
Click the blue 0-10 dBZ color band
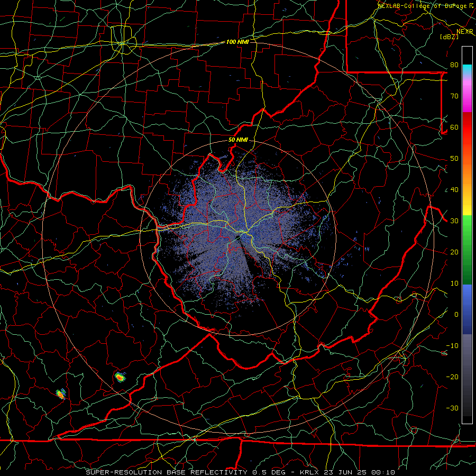(467, 299)
